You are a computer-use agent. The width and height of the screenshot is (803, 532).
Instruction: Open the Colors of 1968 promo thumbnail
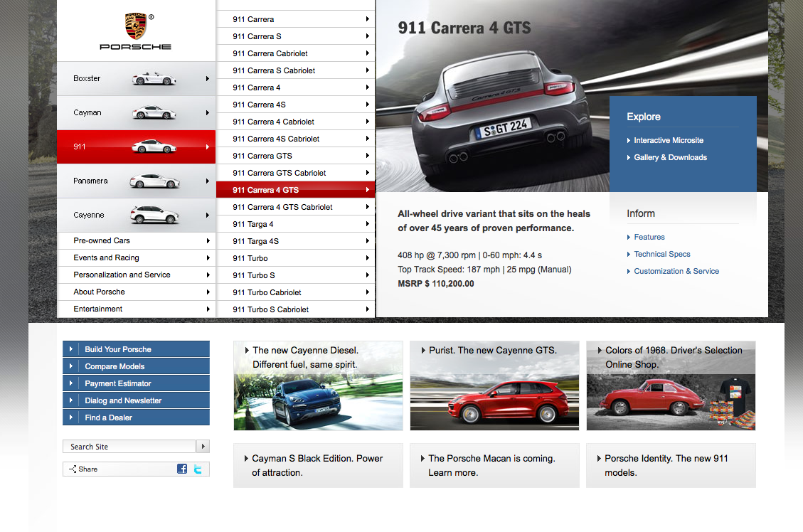(671, 385)
